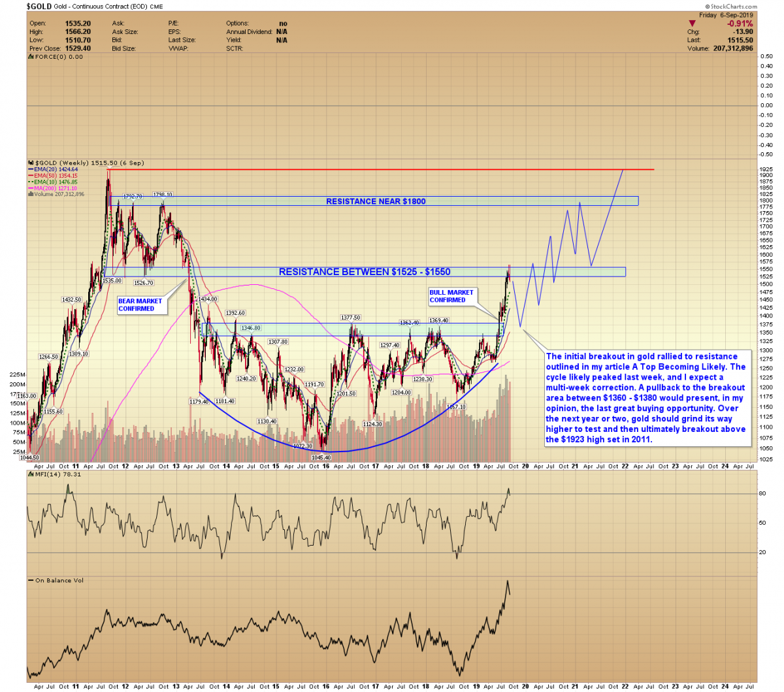Click the 'RESISTANCE NEAR $1800' zone label
Viewport: 784px width, 692px height.
pos(376,201)
